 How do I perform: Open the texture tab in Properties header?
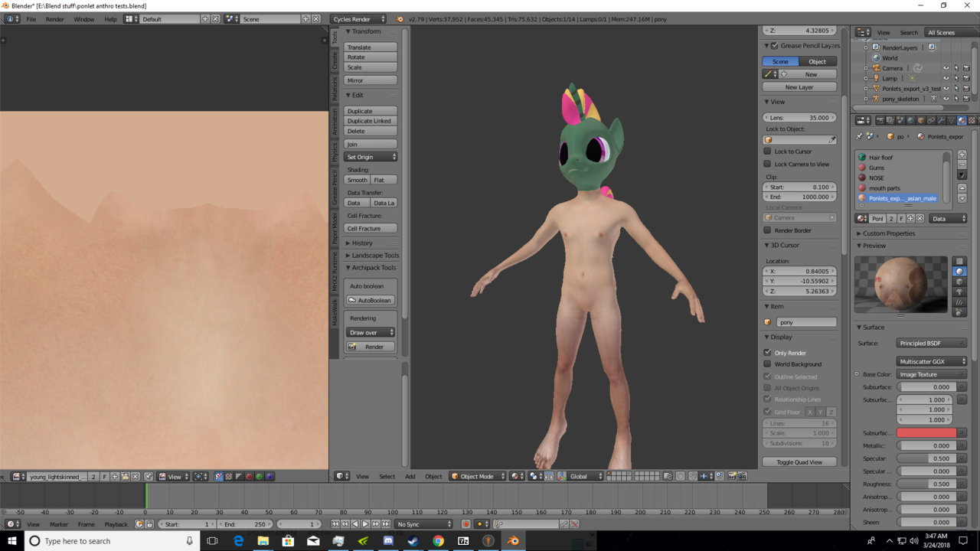[972, 121]
